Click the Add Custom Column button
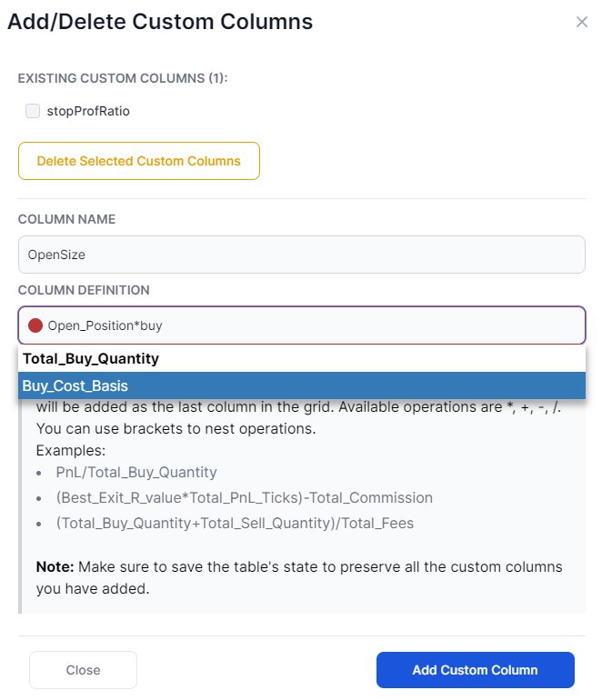 click(476, 670)
